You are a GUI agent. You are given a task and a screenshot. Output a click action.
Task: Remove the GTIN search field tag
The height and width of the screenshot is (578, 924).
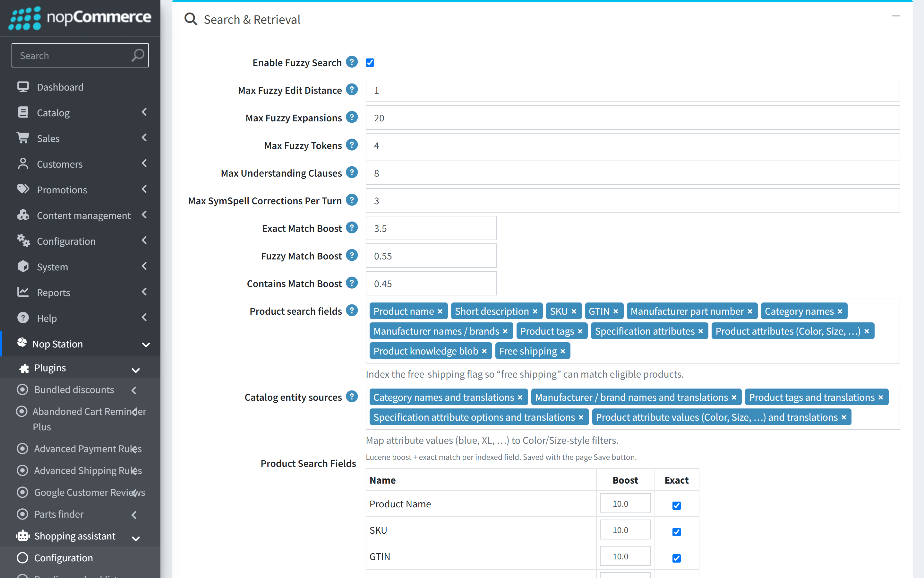click(615, 311)
